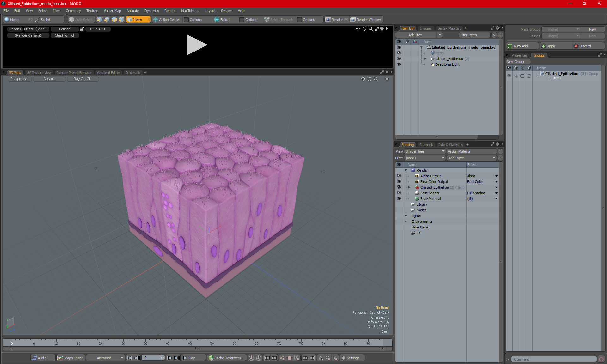Select the Edges selection mode icon
Image resolution: width=607 pixels, height=364 pixels.
click(107, 20)
